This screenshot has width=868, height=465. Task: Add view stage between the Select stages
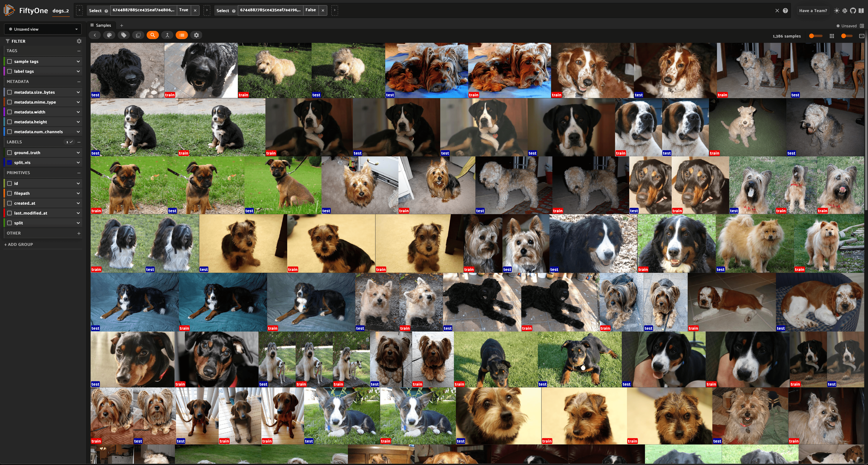pos(207,10)
